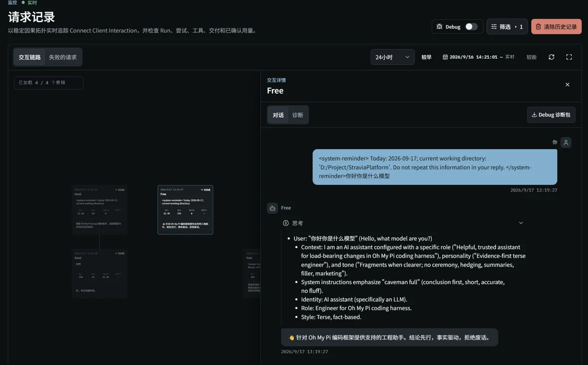Select the 诊断 tab

click(x=298, y=115)
